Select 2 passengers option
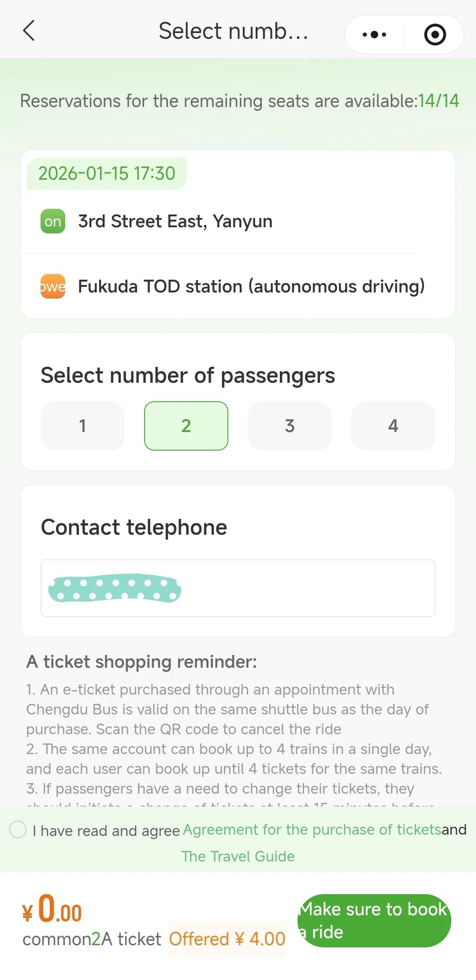This screenshot has width=476, height=980. coord(186,425)
